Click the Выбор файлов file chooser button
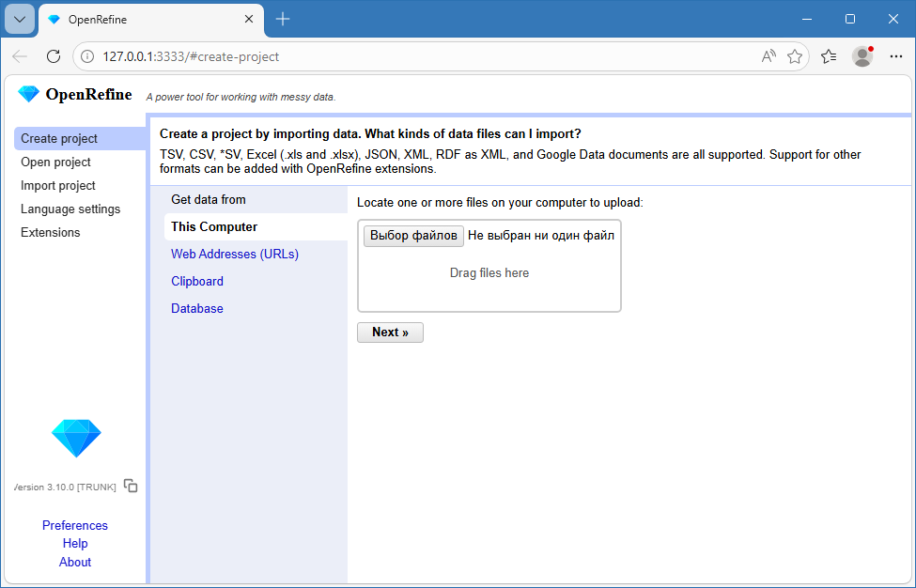 pos(413,236)
